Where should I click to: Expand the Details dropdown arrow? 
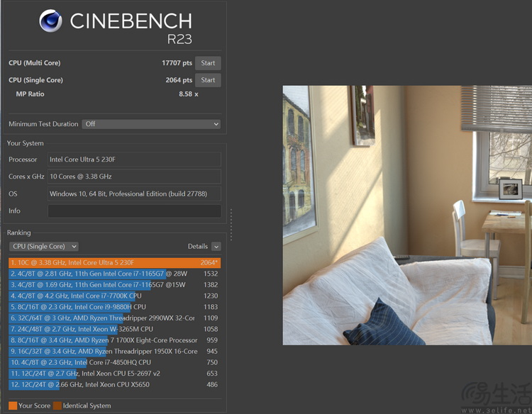click(216, 247)
